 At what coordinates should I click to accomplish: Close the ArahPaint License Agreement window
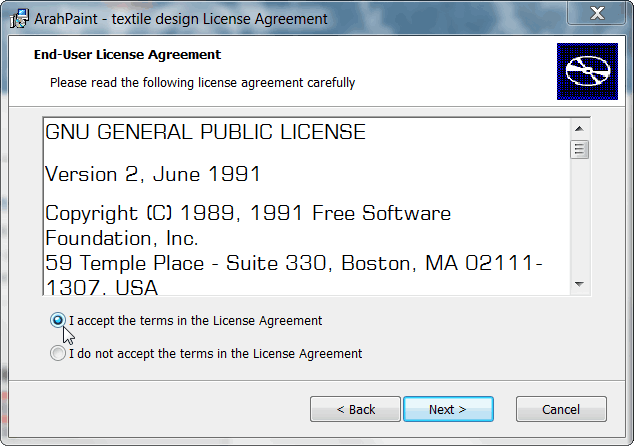(x=597, y=13)
